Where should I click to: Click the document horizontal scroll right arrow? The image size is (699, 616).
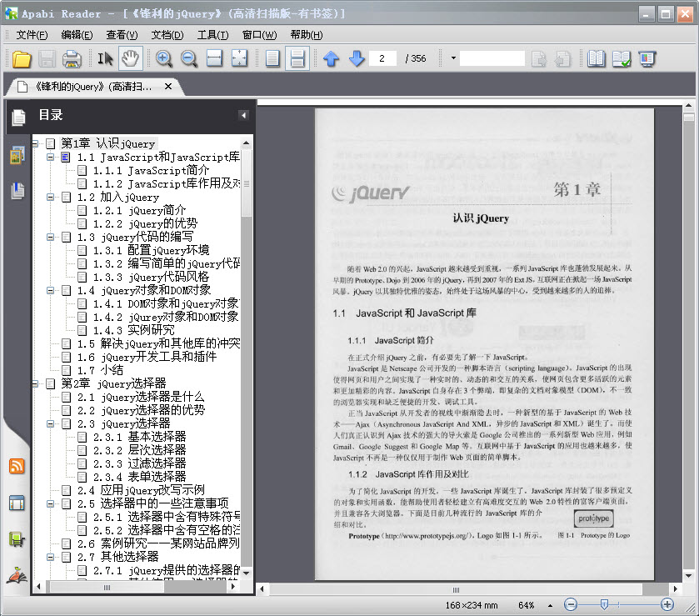pos(676,589)
